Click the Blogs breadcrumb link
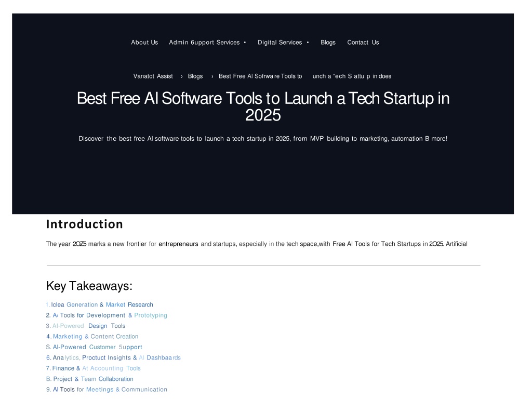532x411 pixels. [x=195, y=76]
